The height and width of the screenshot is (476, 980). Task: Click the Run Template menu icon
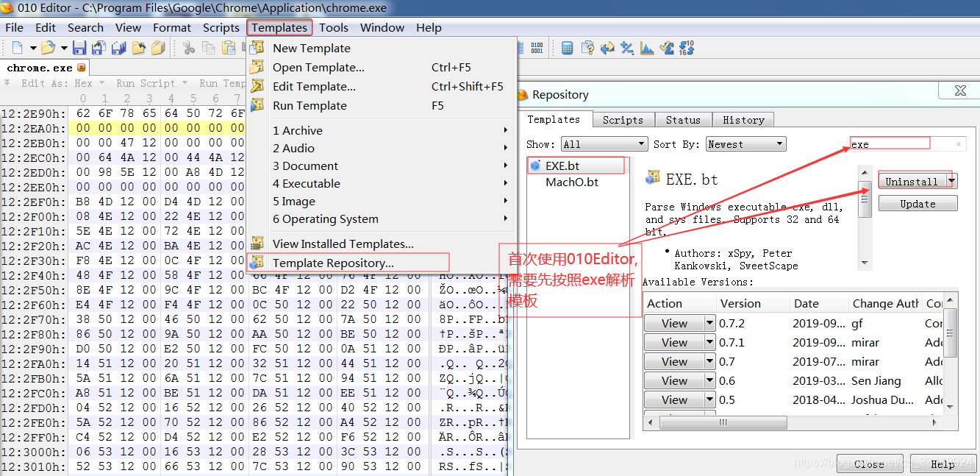click(x=257, y=105)
